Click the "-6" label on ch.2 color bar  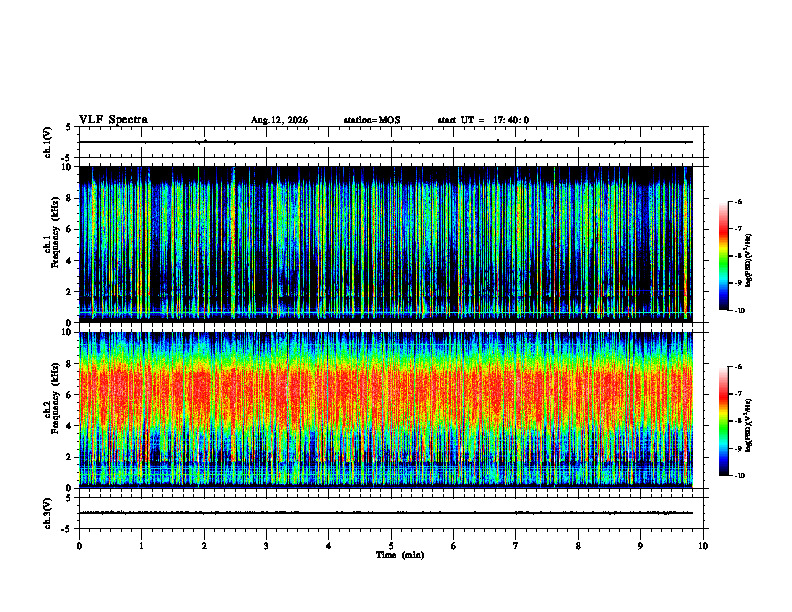click(x=738, y=367)
